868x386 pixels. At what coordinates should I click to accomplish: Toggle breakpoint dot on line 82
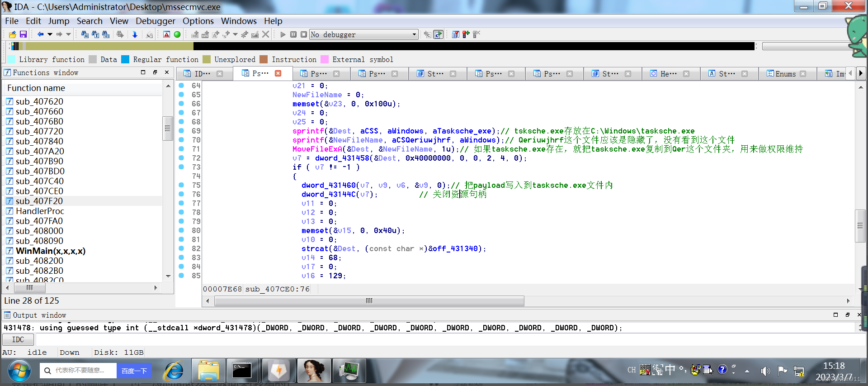[x=181, y=248]
